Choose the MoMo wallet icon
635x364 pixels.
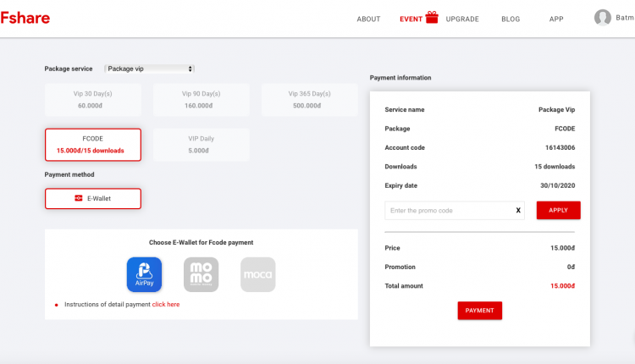(201, 274)
